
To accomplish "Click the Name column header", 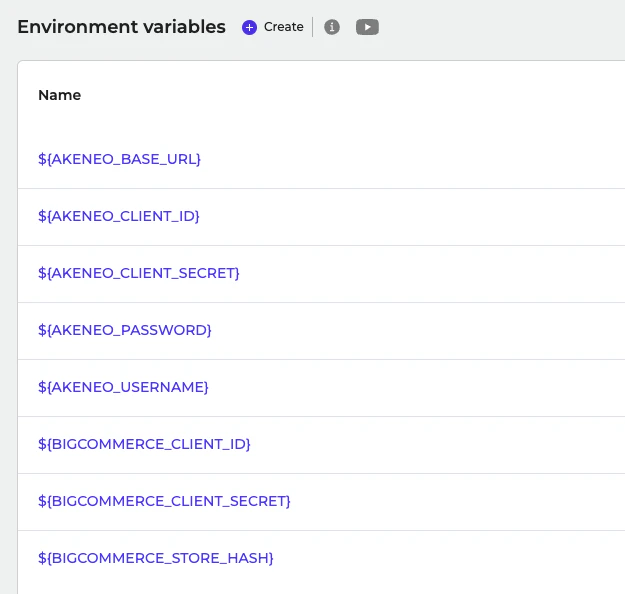I will (59, 95).
